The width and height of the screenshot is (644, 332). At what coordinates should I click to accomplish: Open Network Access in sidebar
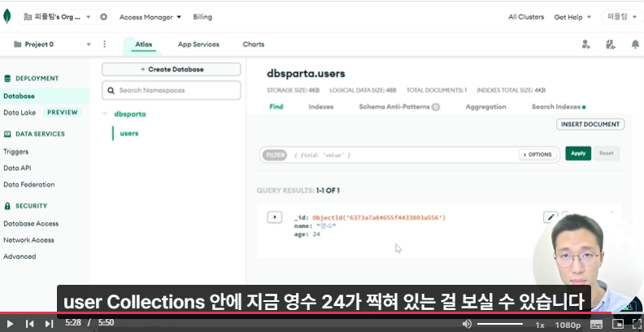(x=28, y=240)
